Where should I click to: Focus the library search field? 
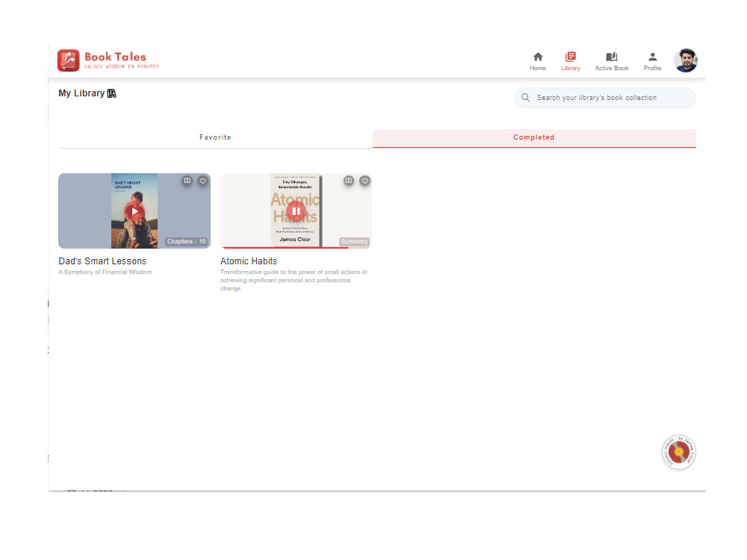click(605, 98)
